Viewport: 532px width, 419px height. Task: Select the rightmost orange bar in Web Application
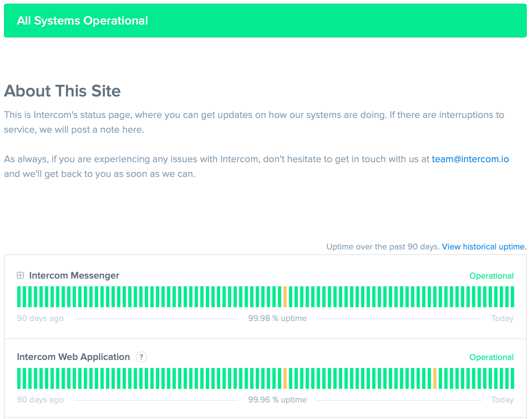tap(435, 378)
